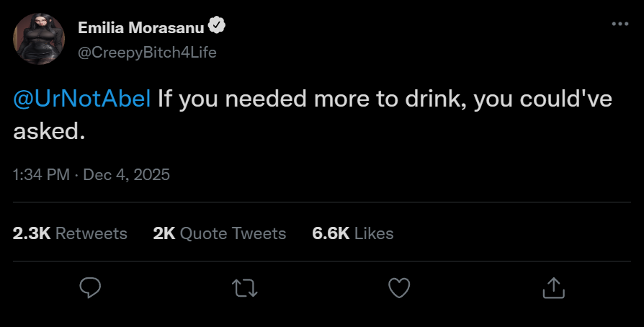Reply to Emilia Morasanu's tweet
Image resolution: width=644 pixels, height=327 pixels.
[89, 288]
